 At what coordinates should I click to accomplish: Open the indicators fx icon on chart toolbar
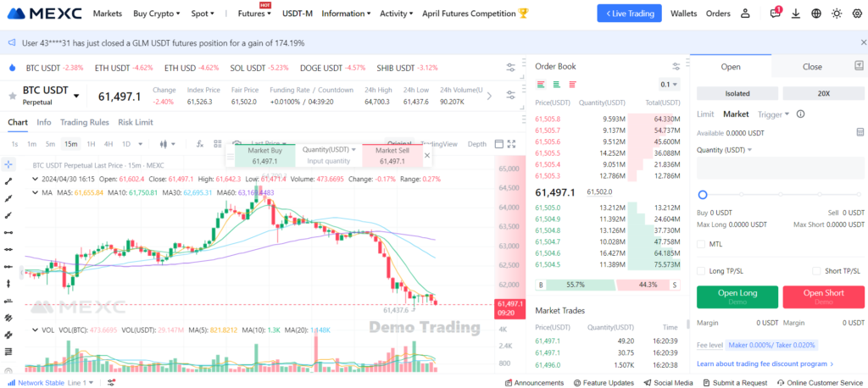click(x=200, y=144)
